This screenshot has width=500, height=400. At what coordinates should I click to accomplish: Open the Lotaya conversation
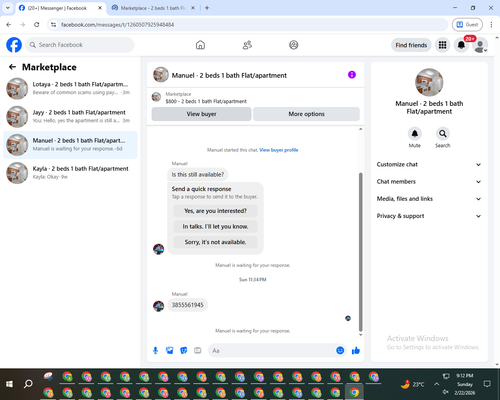(x=70, y=88)
